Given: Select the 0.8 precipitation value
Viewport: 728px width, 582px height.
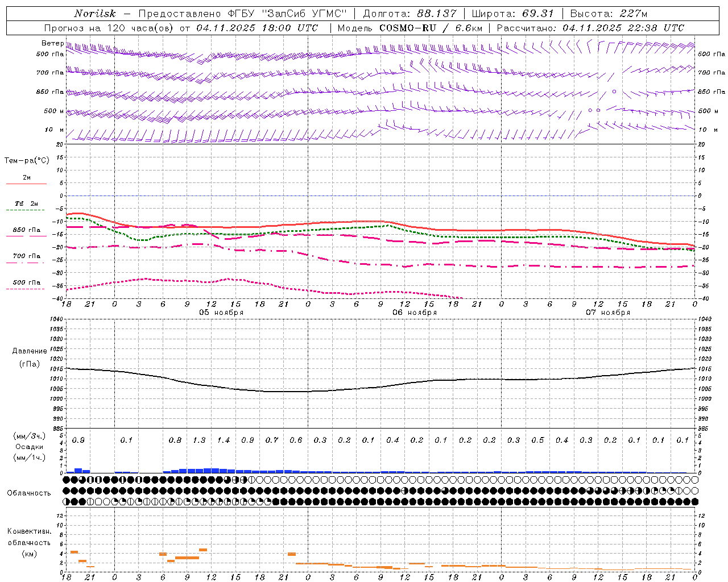Looking at the screenshot, I should [175, 440].
